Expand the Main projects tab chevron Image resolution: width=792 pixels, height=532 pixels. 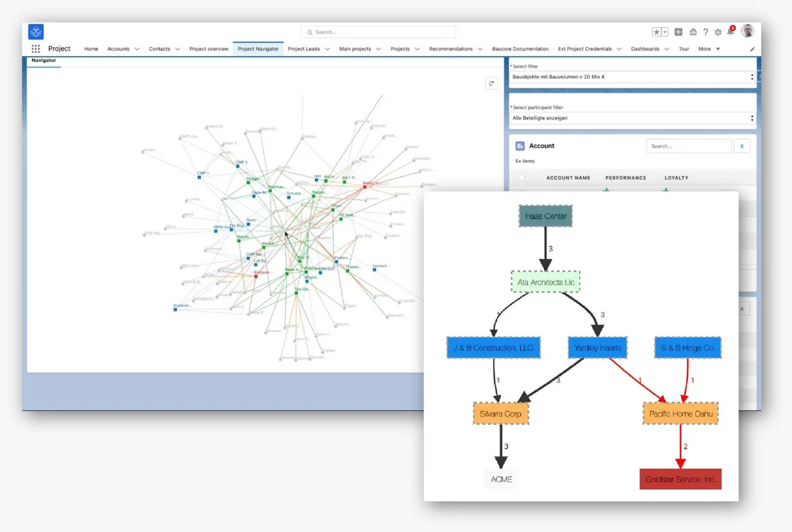pyautogui.click(x=378, y=49)
